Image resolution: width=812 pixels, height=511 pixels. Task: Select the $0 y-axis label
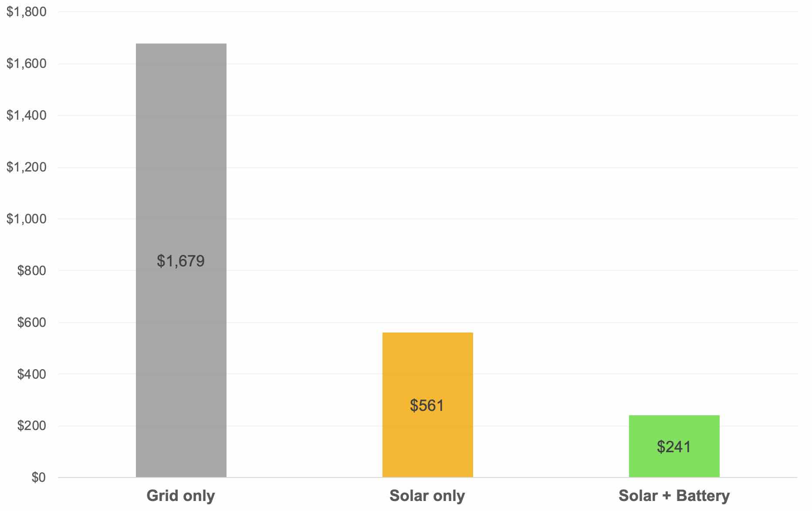coord(38,477)
